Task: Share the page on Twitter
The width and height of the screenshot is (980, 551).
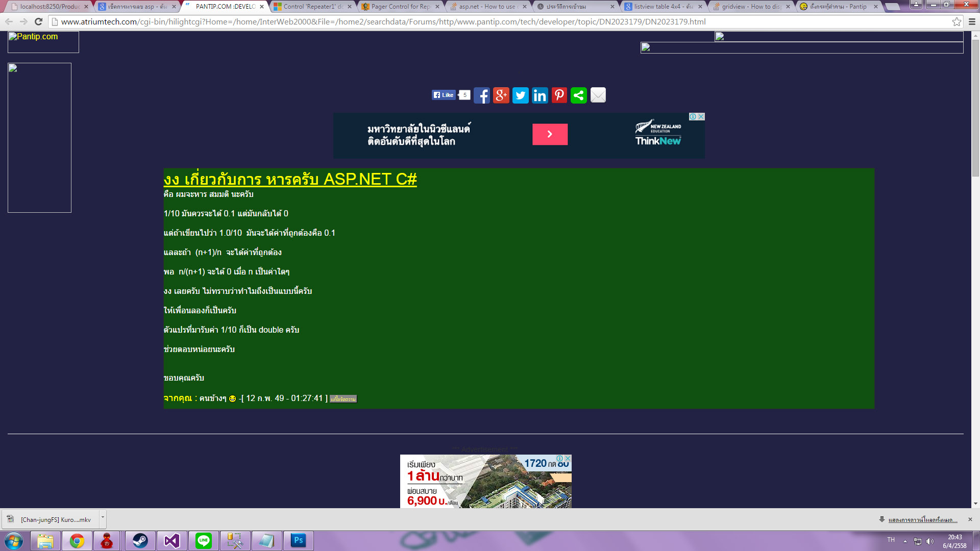Action: pyautogui.click(x=520, y=95)
